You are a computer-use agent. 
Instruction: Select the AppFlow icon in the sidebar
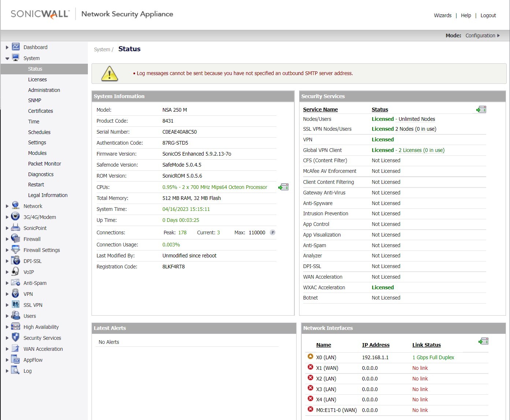15,360
